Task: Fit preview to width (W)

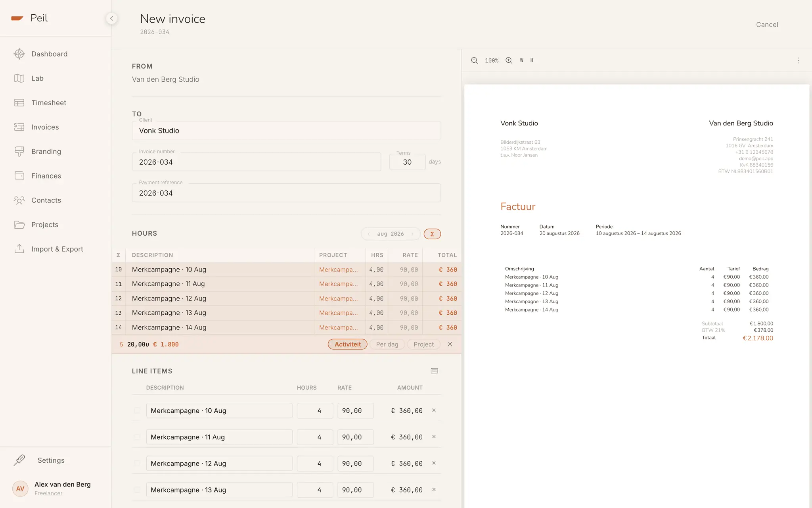Action: pos(522,60)
